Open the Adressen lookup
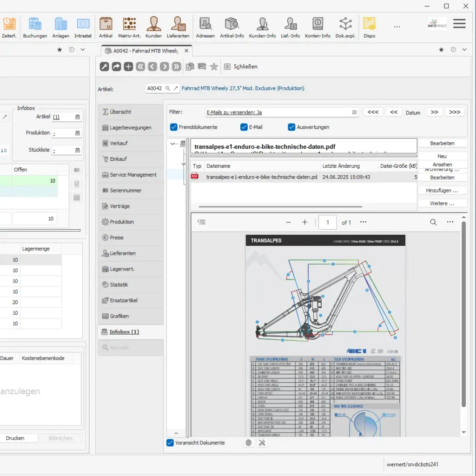This screenshot has height=476, width=476. click(x=205, y=27)
